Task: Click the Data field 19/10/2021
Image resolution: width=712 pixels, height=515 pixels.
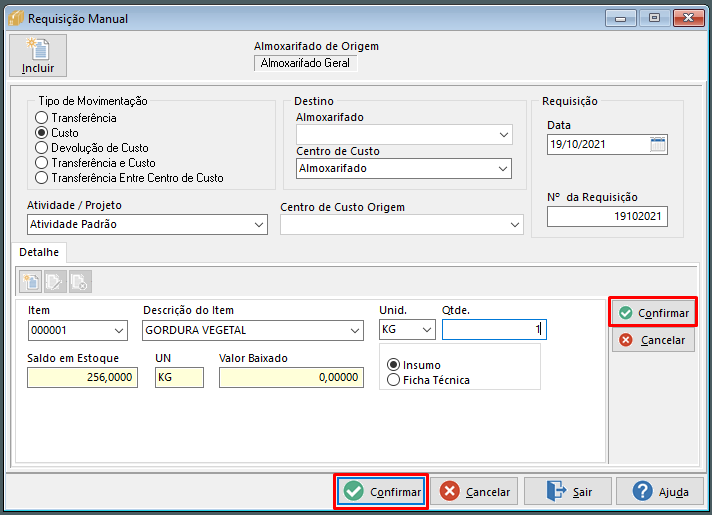Action: click(x=607, y=144)
